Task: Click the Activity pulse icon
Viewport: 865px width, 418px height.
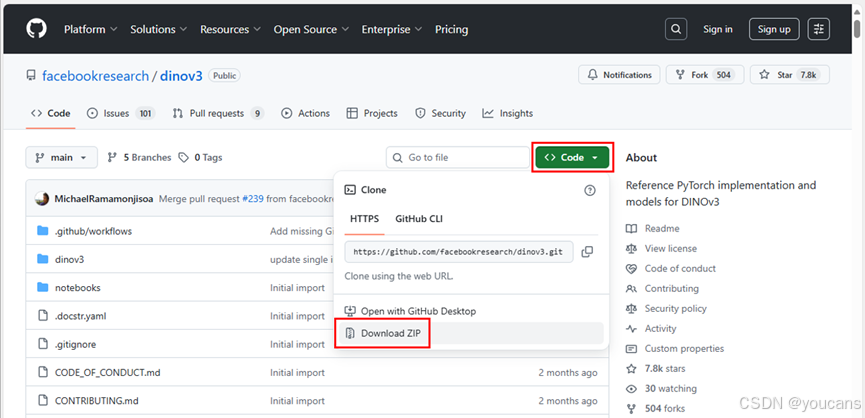Action: click(x=631, y=329)
